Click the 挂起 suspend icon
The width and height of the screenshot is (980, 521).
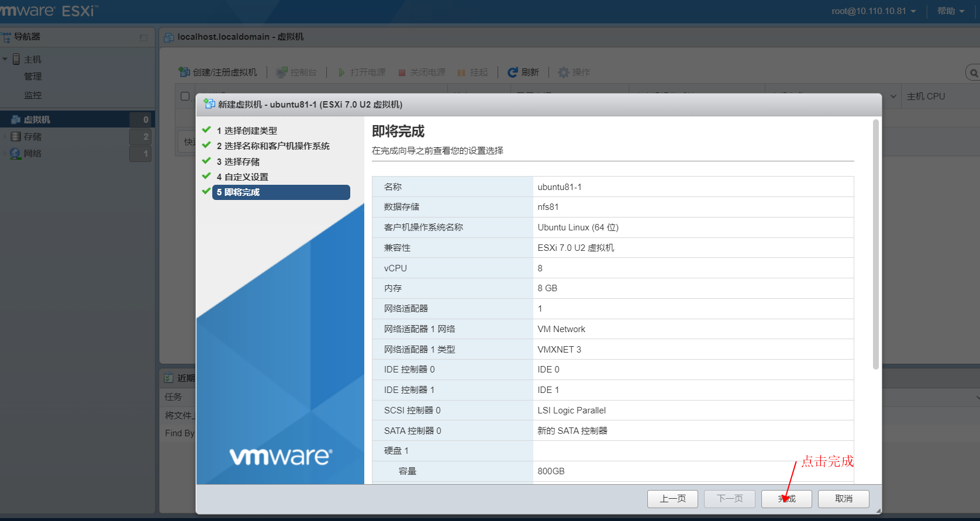coord(461,73)
